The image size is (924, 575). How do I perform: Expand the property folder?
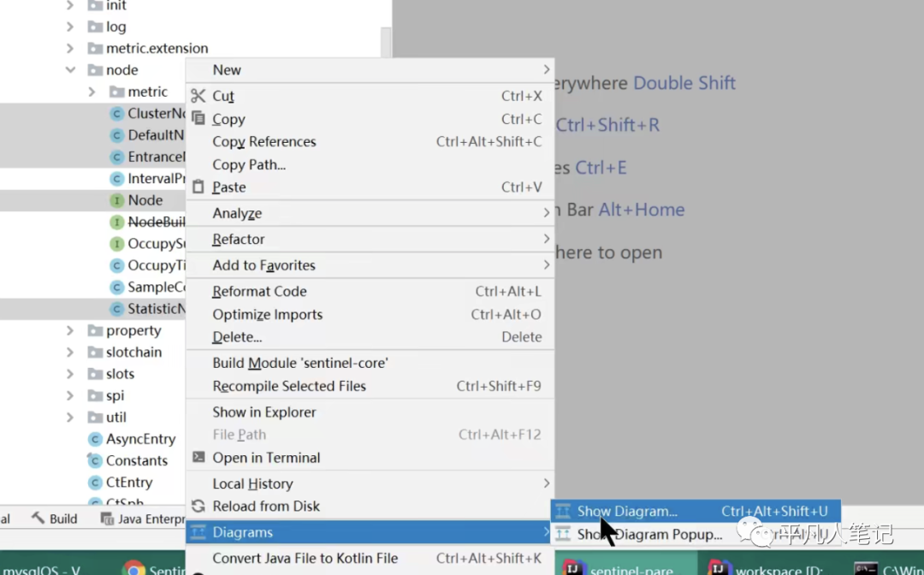pyautogui.click(x=70, y=330)
